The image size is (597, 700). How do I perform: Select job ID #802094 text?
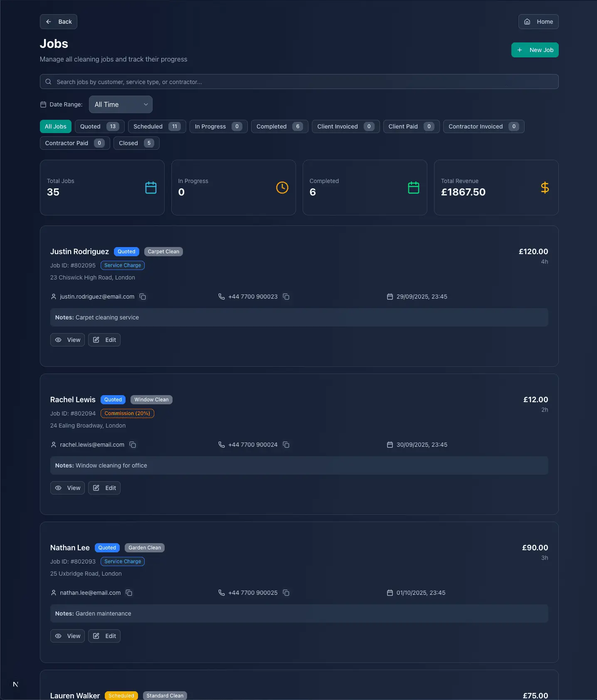[73, 413]
